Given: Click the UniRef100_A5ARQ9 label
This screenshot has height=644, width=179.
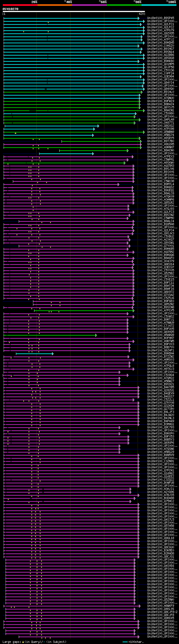Looking at the screenshot, I should point(161,335).
